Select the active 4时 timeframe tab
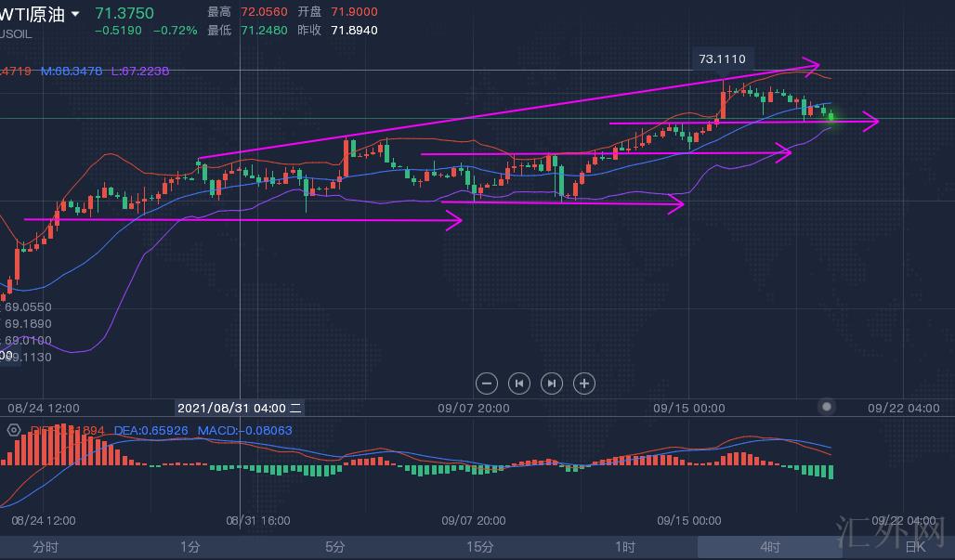The image size is (955, 560). tap(769, 547)
